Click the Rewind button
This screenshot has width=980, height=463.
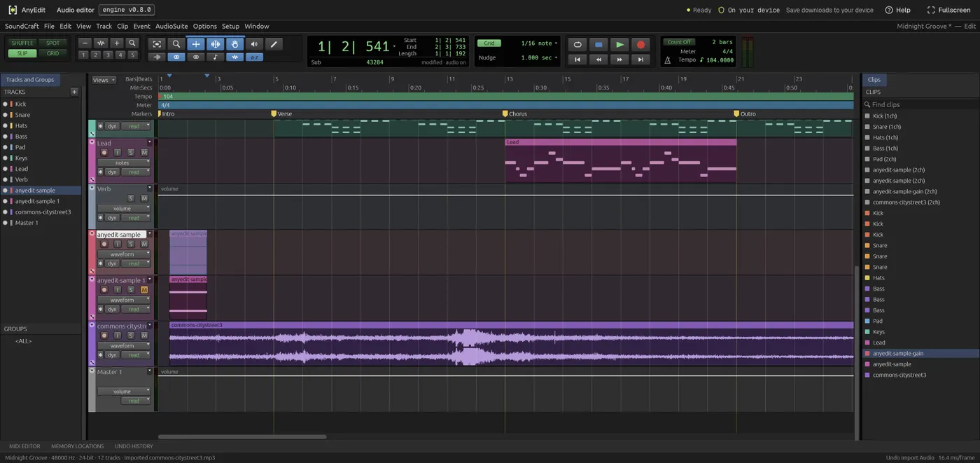(598, 60)
